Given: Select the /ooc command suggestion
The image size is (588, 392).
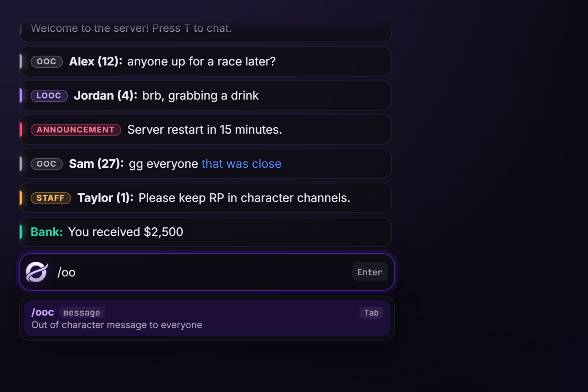Looking at the screenshot, I should [x=207, y=318].
